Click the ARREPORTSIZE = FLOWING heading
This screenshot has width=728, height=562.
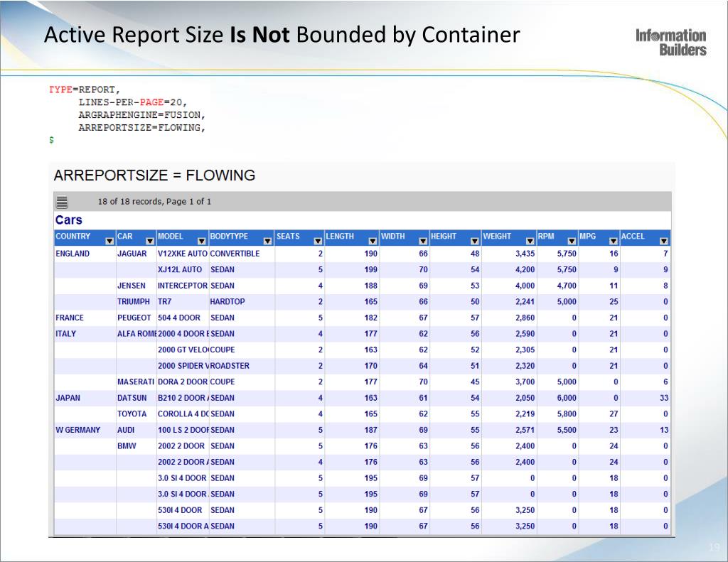pyautogui.click(x=154, y=175)
